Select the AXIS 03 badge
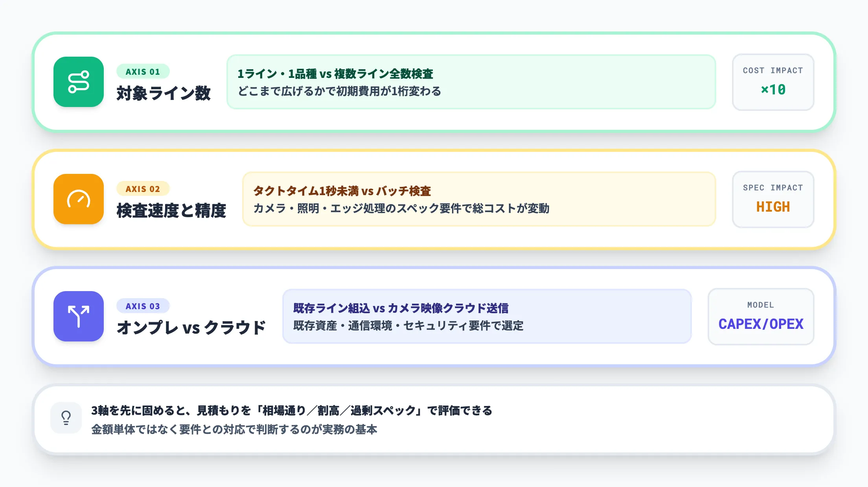This screenshot has height=487, width=868. [143, 306]
